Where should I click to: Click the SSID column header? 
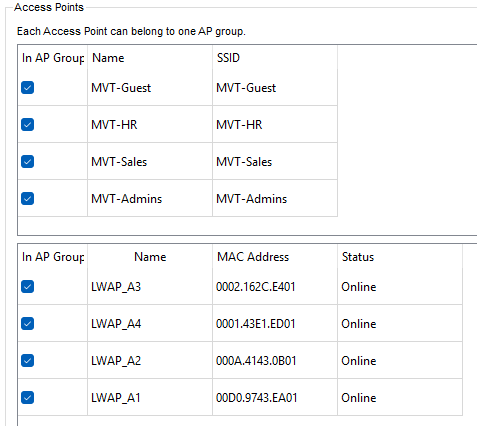click(275, 58)
